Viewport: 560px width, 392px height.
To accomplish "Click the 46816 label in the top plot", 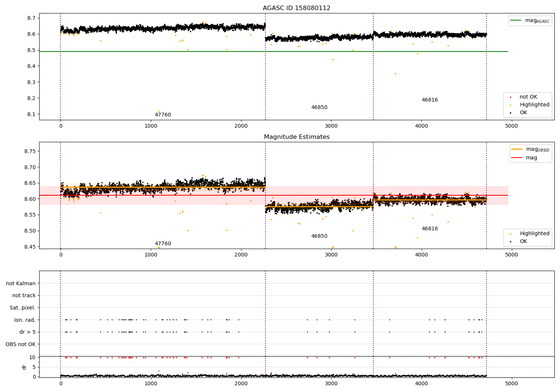I will click(430, 100).
